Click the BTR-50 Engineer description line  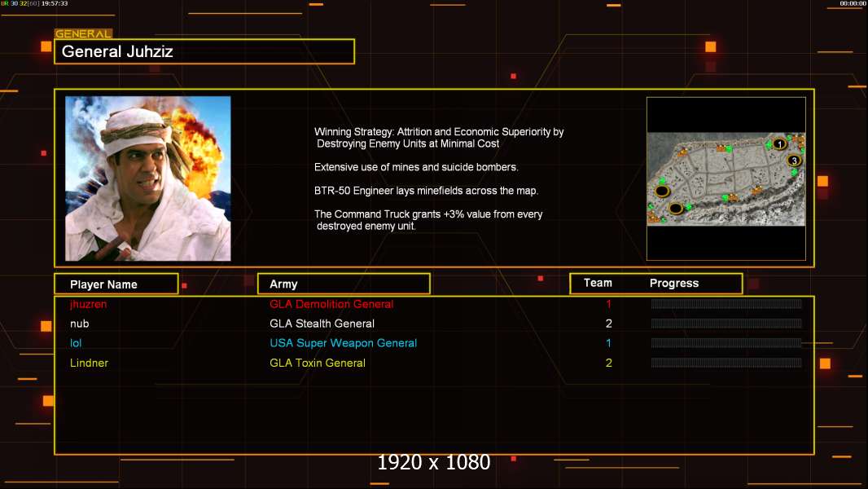426,191
